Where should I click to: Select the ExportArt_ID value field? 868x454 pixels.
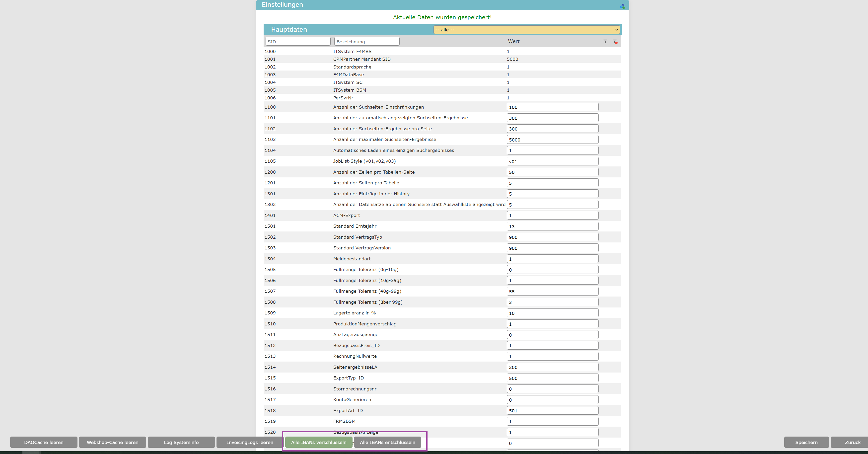(552, 411)
